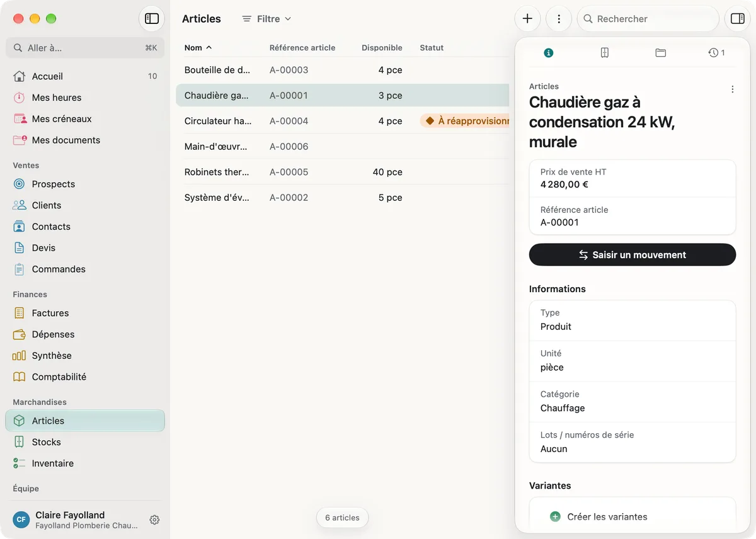Click the Référence article A-00001 detail field
Viewport: 756px width, 539px height.
633,216
